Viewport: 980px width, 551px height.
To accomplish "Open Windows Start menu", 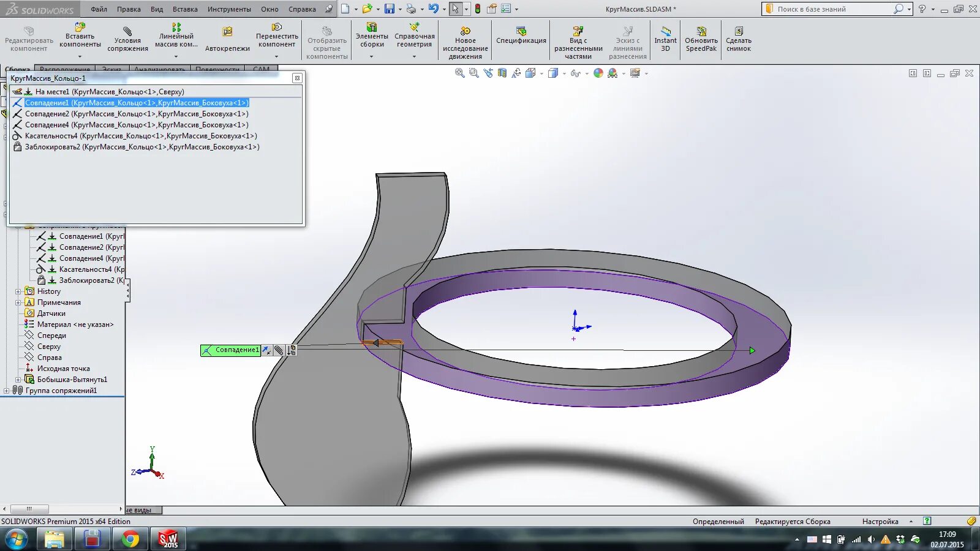I will point(16,539).
